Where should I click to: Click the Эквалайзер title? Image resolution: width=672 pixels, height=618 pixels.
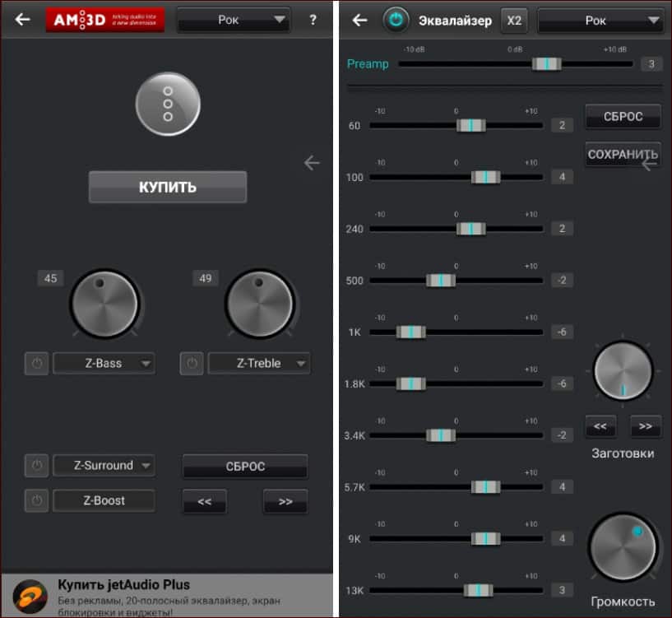tap(455, 21)
